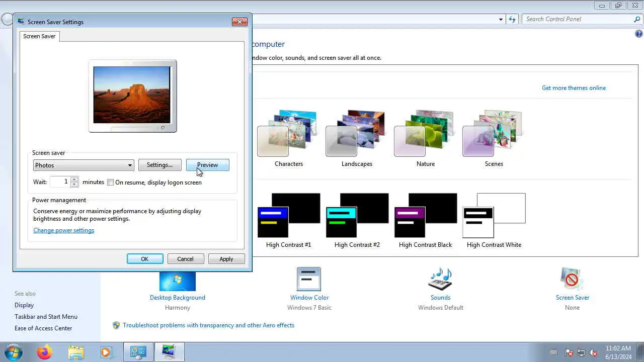This screenshot has height=362, width=644.
Task: Choose the Nature theme icon
Action: pos(425,134)
